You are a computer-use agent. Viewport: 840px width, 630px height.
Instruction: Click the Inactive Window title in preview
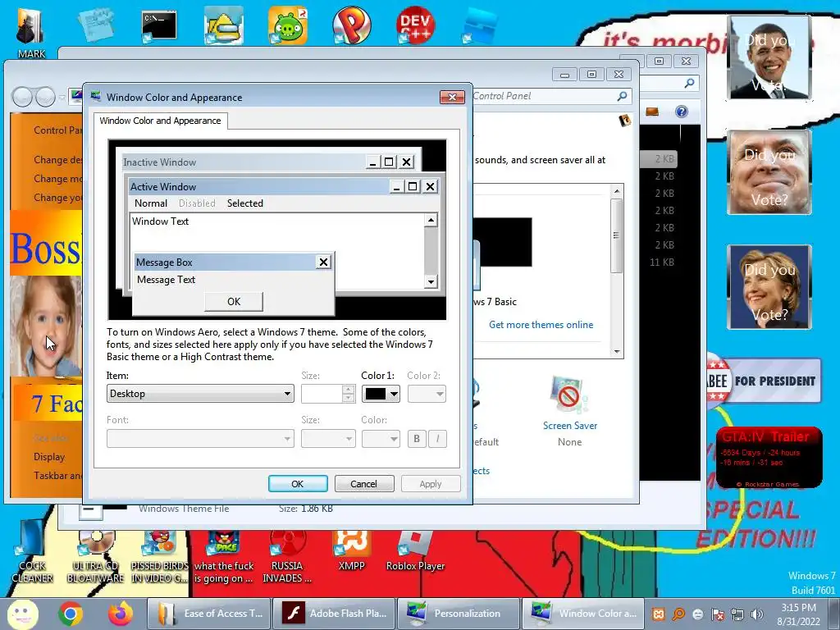[159, 162]
